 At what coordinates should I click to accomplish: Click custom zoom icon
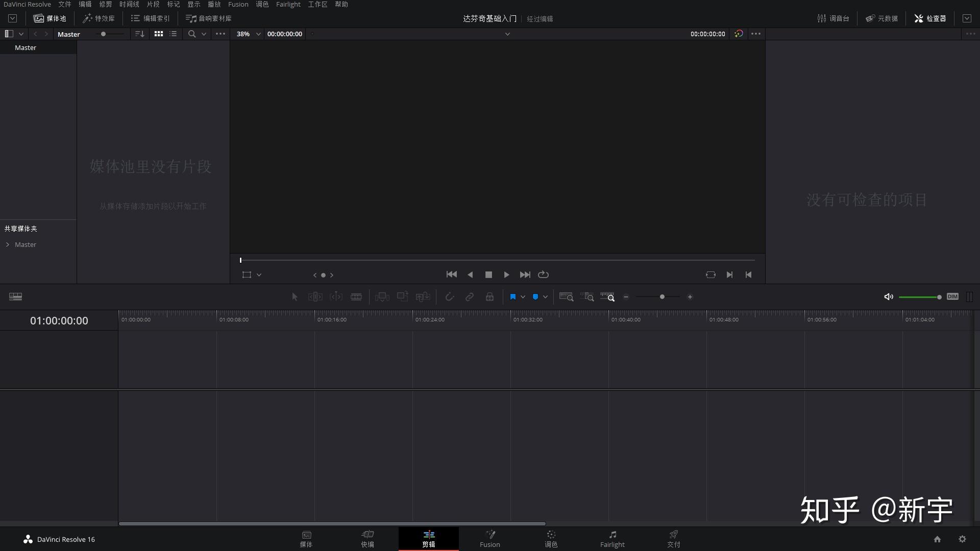[x=607, y=297]
